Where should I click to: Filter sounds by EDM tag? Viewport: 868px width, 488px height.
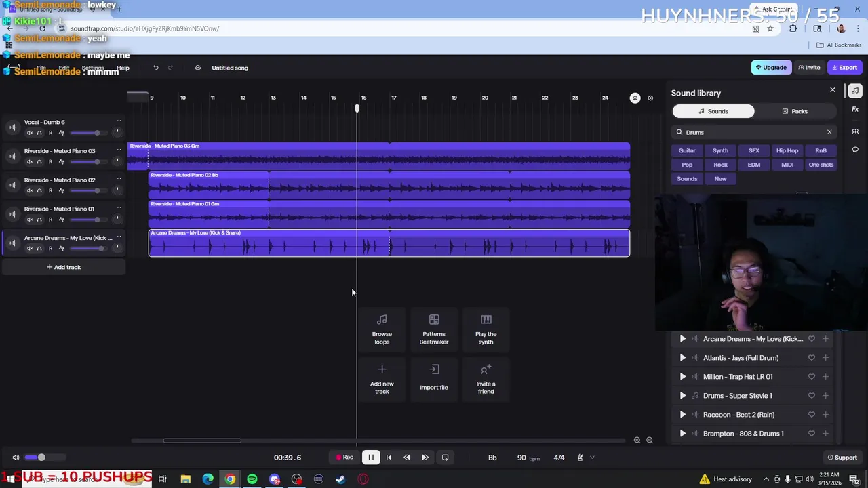[x=754, y=165]
